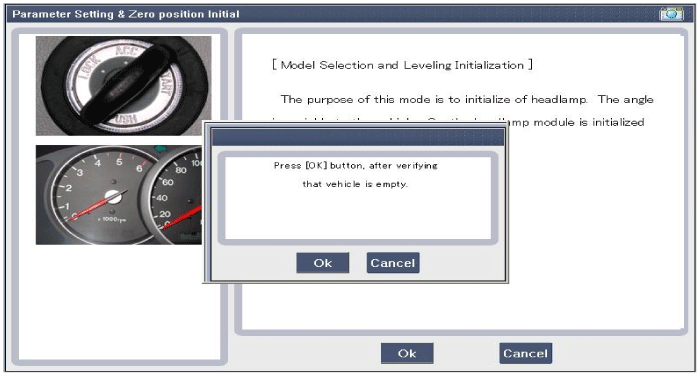Click the bottom Cancel button of main window
This screenshot has height=376, width=700.
click(x=525, y=353)
